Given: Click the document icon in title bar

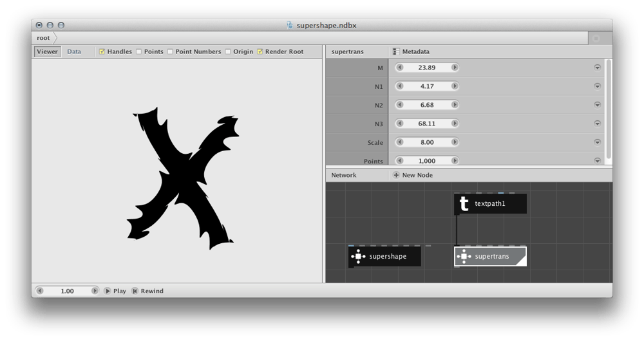Looking at the screenshot, I should (x=290, y=26).
